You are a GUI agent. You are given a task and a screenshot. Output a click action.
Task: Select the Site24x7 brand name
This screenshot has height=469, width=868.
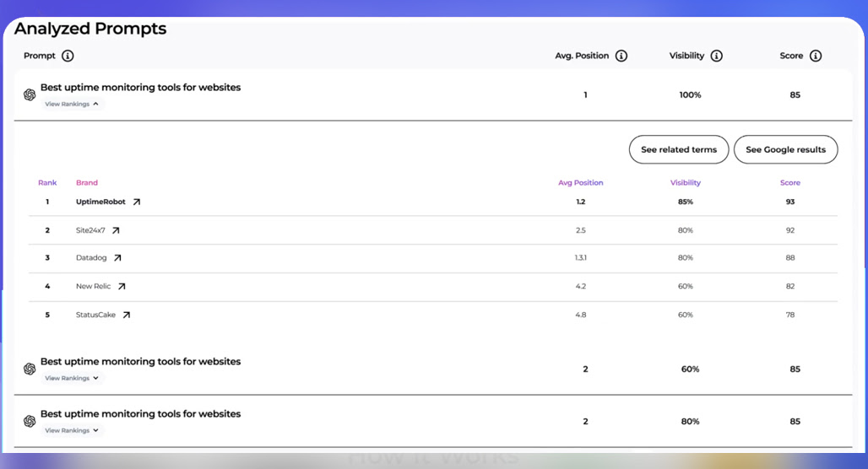[90, 230]
